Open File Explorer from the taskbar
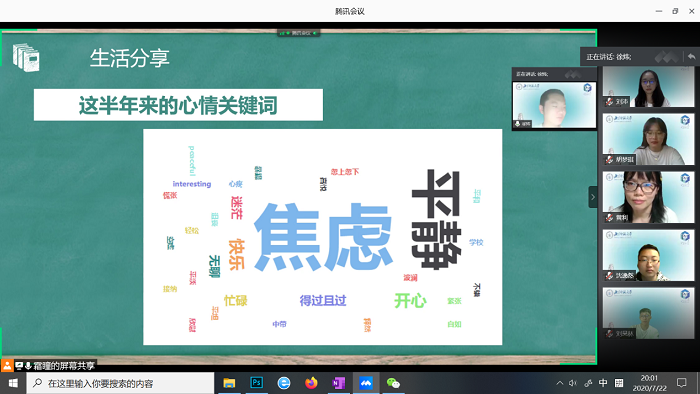Screen dimensions: 700x394 229,383
